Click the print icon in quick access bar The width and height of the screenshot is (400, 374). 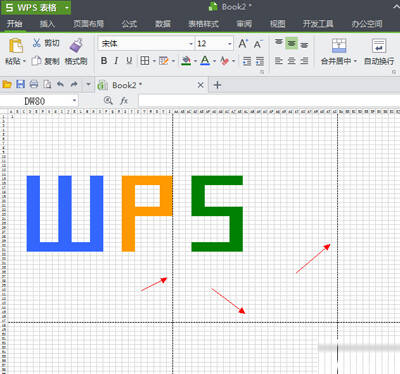click(x=34, y=84)
